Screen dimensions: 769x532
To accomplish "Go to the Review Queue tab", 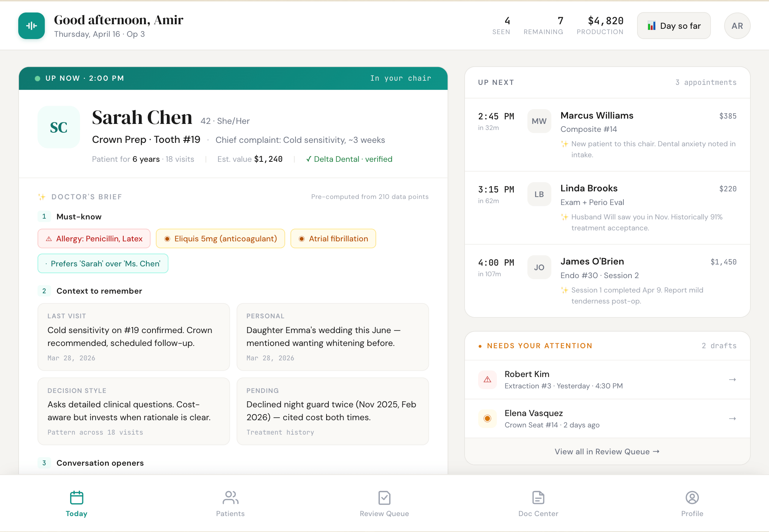I will 384,504.
